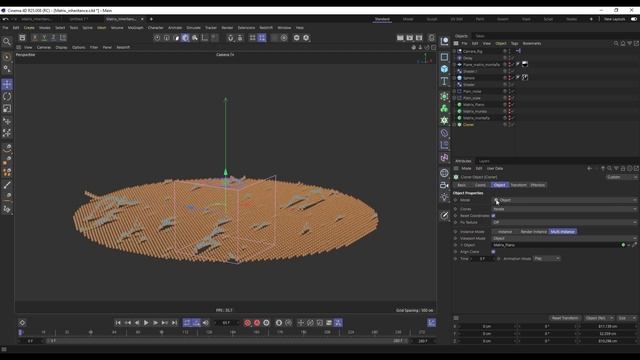Open the Viewport Mode dropdown

[x=564, y=238]
